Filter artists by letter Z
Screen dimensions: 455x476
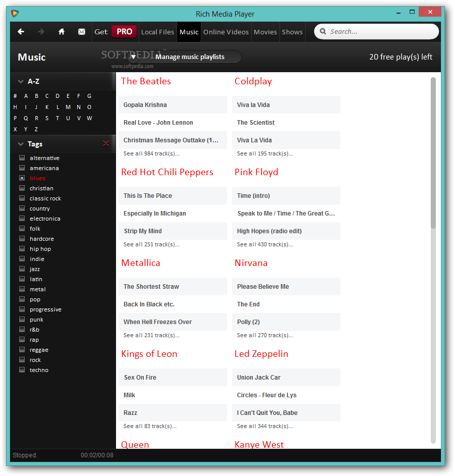pos(36,129)
